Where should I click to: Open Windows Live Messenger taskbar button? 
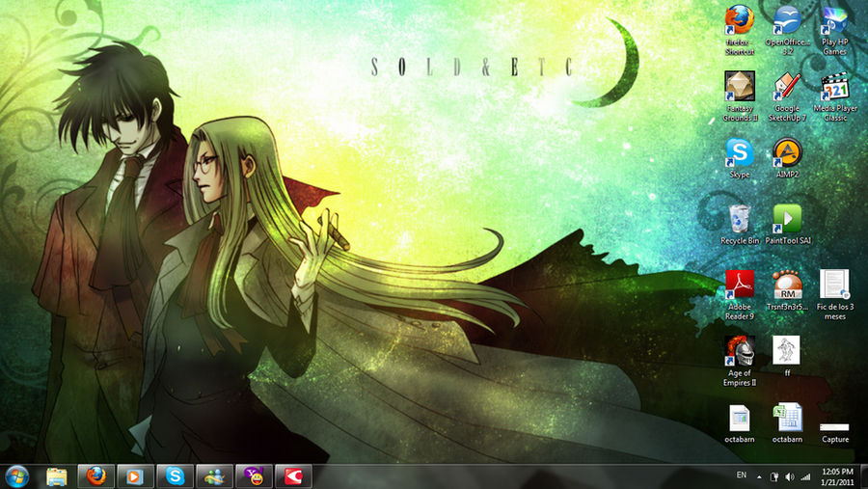click(x=214, y=476)
